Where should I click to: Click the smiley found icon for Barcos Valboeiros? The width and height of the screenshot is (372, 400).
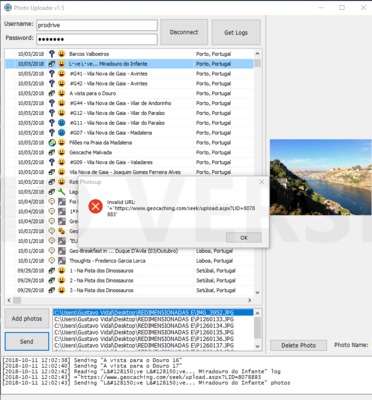61,54
